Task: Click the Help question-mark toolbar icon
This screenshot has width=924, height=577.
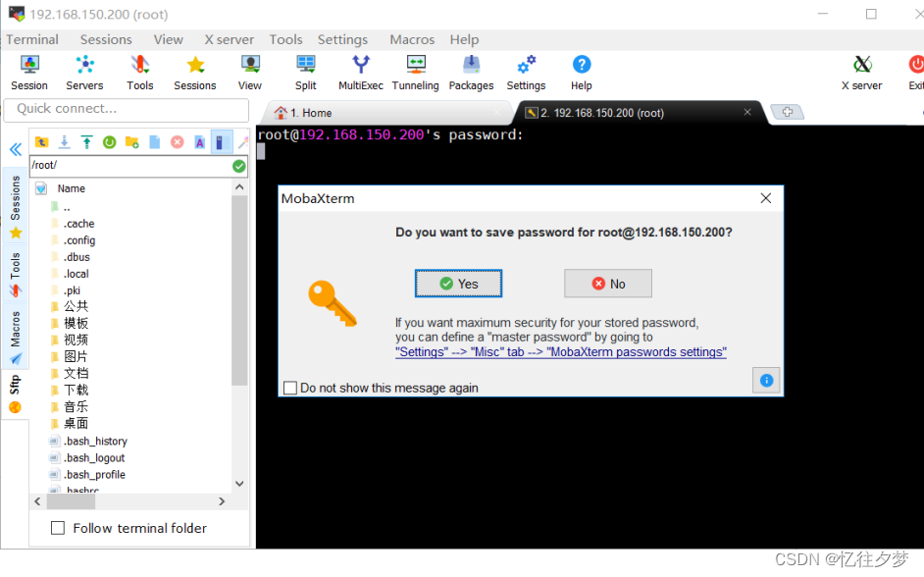Action: pos(581,73)
